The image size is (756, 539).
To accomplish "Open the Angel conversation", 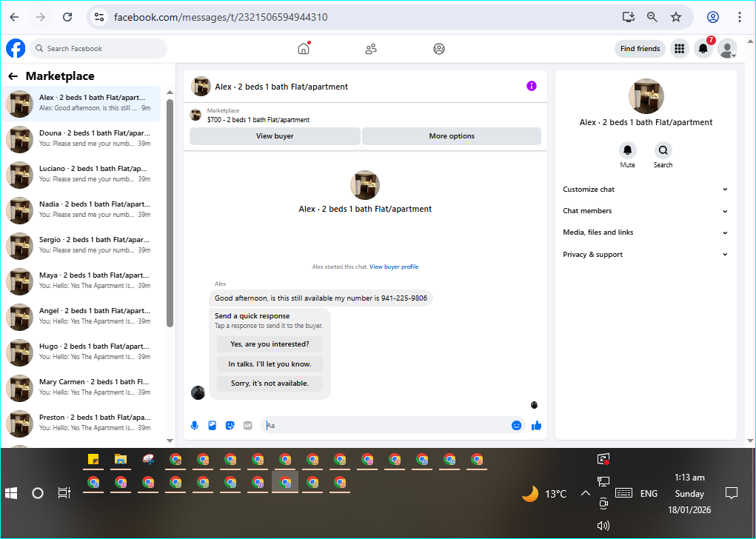I will click(81, 317).
